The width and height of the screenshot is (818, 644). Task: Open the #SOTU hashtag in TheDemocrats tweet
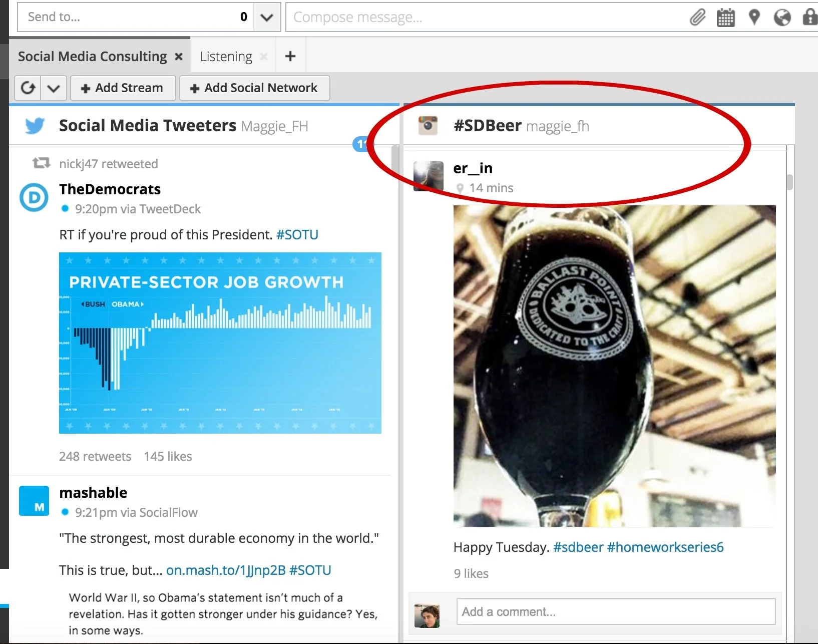297,235
